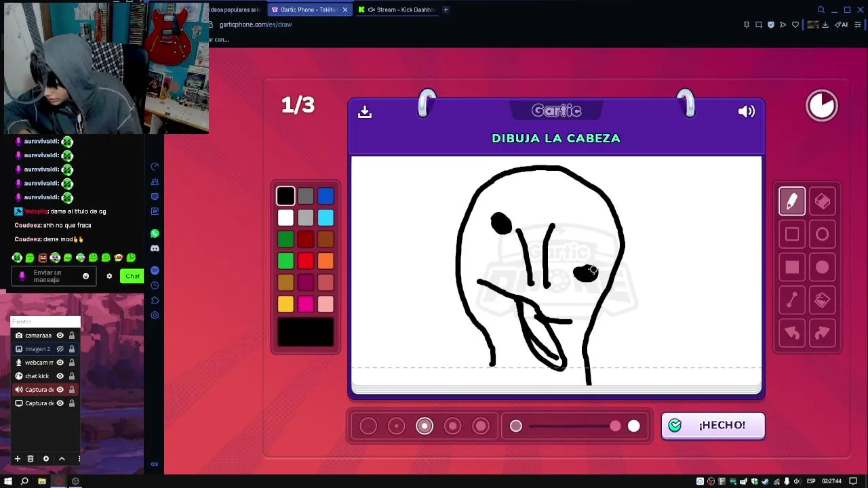Pick the yellow color swatch
This screenshot has width=868, height=488.
pos(285,304)
